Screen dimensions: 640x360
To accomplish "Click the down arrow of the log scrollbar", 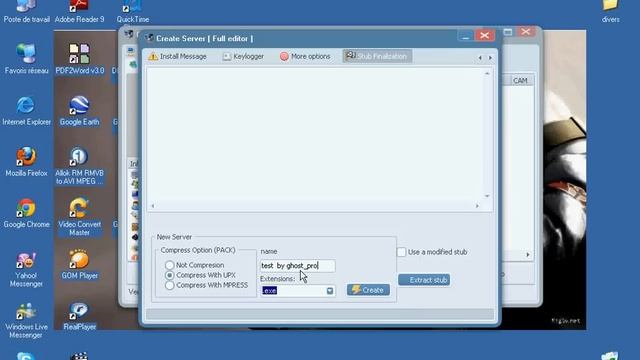I will pos(487,196).
